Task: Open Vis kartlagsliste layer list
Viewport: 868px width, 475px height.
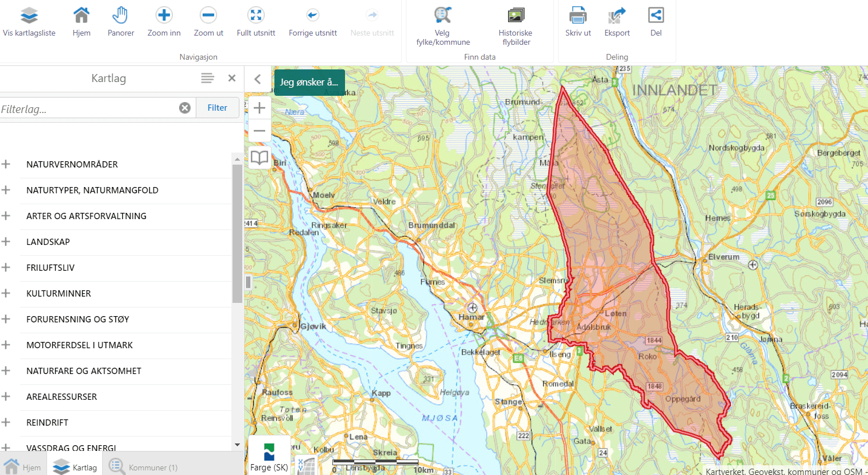Action: pyautogui.click(x=29, y=22)
